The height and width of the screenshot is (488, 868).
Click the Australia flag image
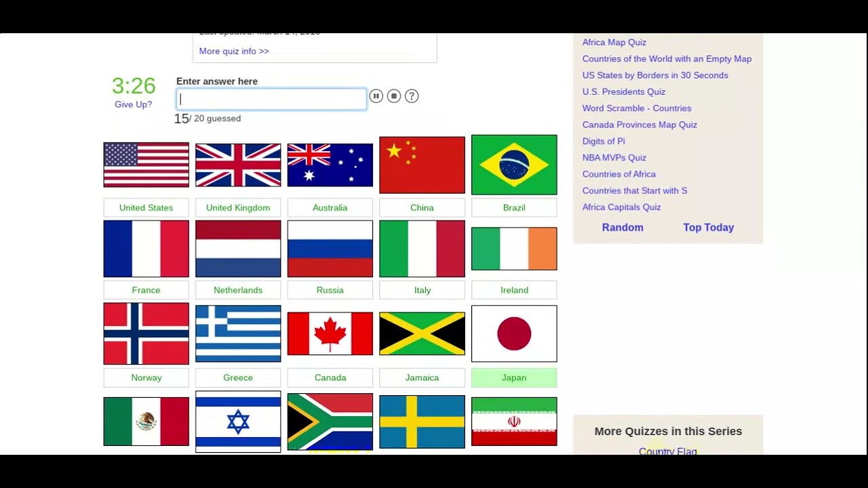tap(330, 165)
